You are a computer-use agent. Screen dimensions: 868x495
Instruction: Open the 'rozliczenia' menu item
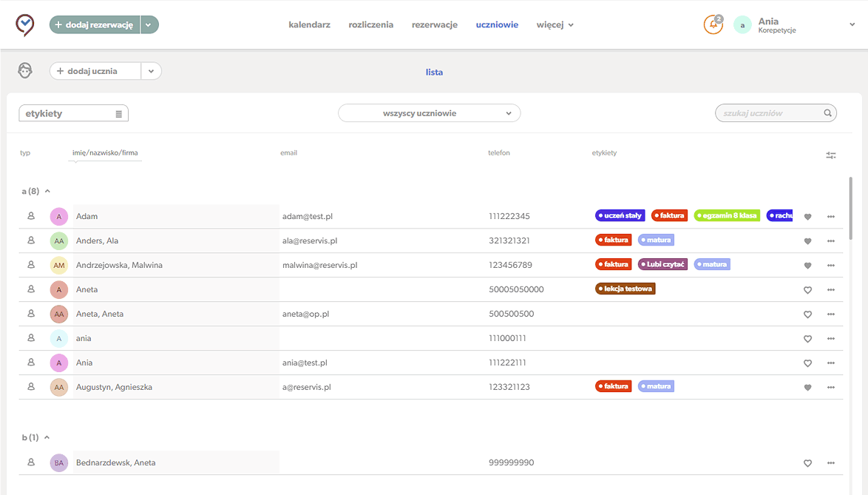[370, 24]
